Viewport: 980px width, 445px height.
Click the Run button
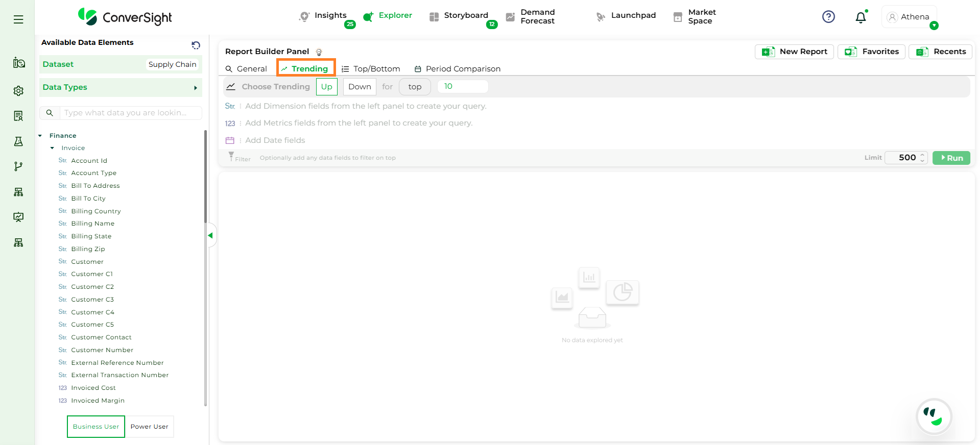[x=951, y=158]
